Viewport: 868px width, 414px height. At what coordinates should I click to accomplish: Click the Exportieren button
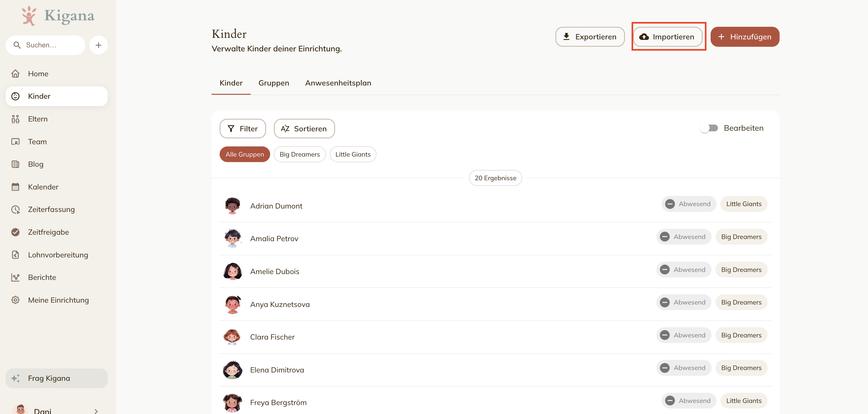(590, 37)
